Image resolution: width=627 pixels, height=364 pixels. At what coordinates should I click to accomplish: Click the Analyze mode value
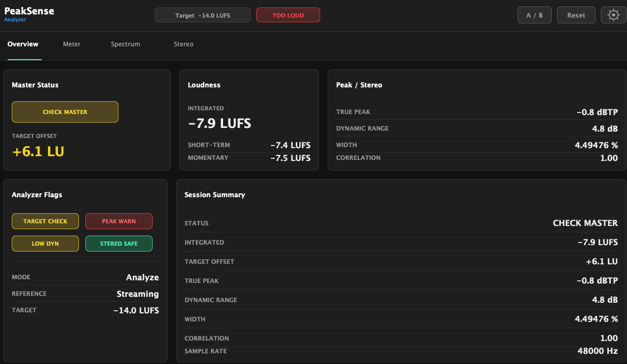[142, 277]
